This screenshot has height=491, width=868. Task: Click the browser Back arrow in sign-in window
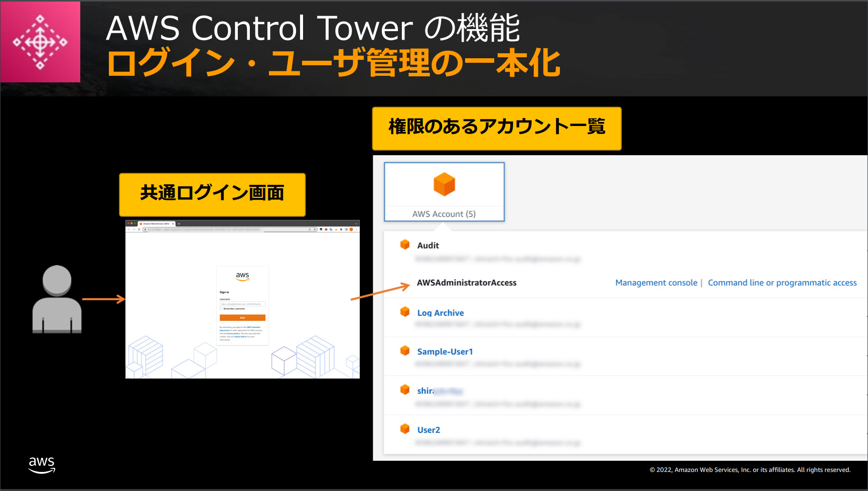click(x=129, y=229)
